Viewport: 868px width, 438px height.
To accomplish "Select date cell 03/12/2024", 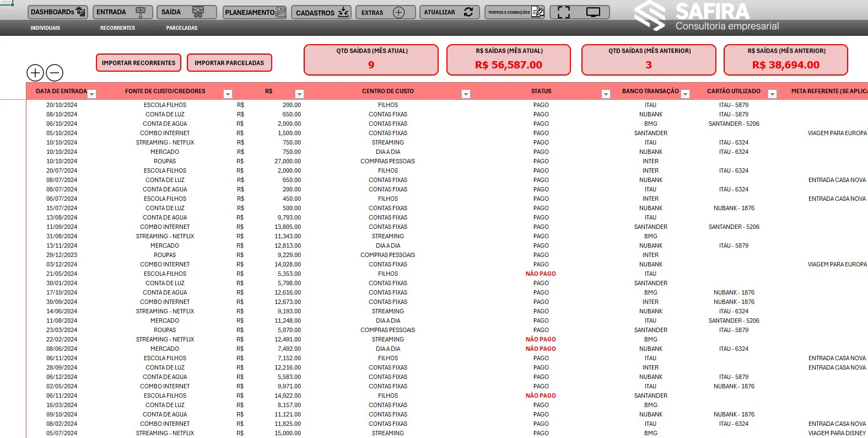I will click(62, 264).
